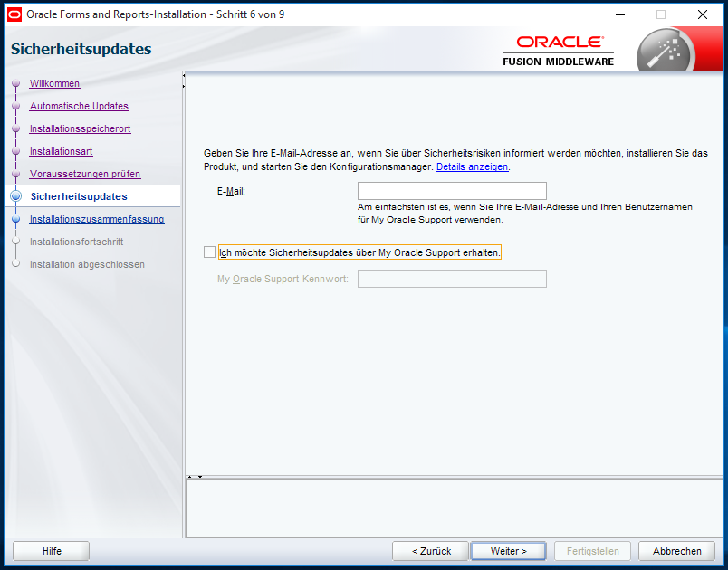The image size is (728, 570).
Task: Jump to Voraussetzungen prüfen step
Action: pos(85,174)
